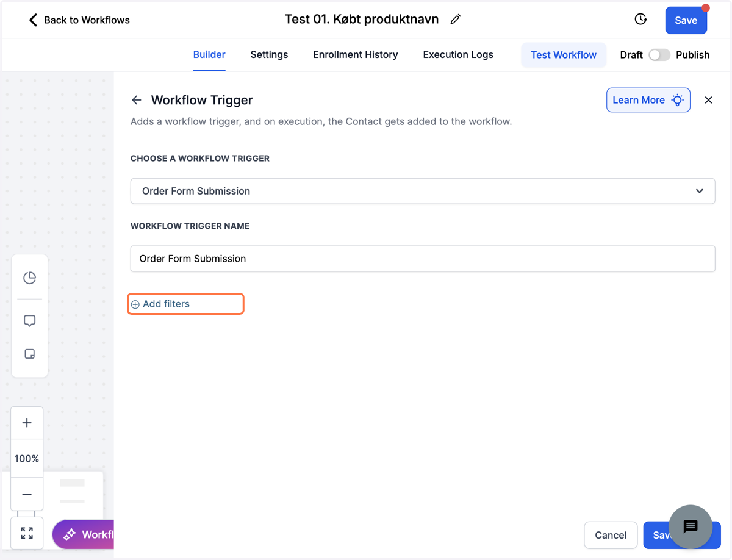Switch to the Builder tab
This screenshot has width=732, height=560.
tap(209, 54)
